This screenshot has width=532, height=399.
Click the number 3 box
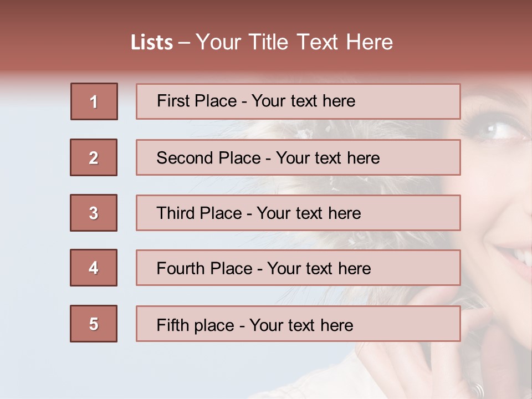pos(94,213)
